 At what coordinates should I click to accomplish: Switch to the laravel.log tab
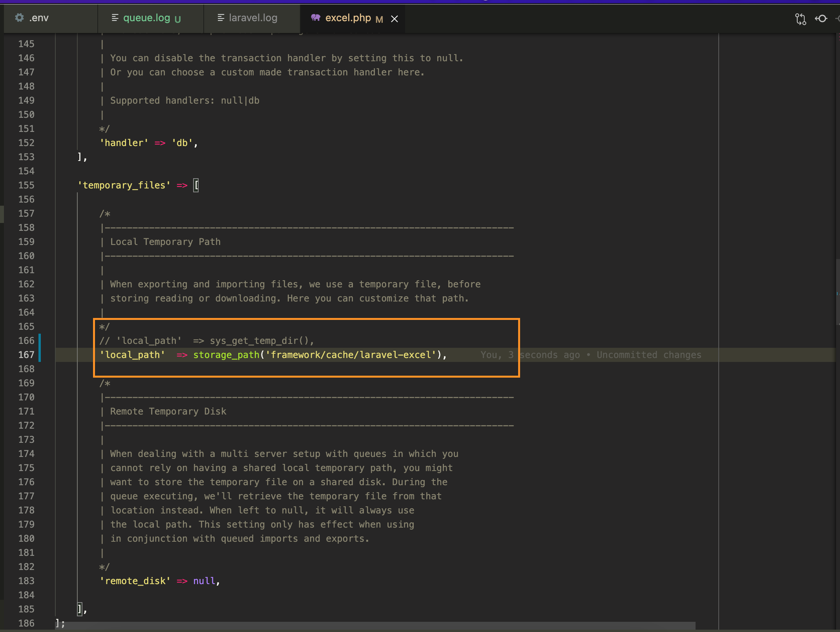click(x=253, y=18)
